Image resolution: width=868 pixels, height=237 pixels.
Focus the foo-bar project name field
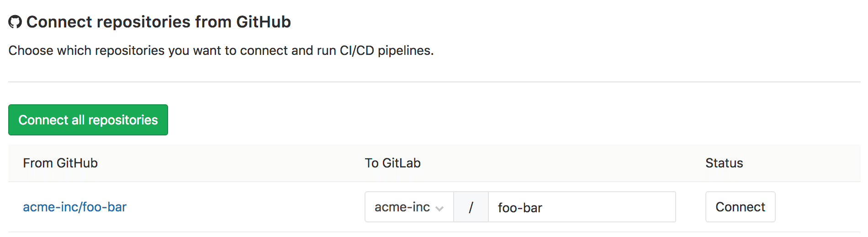click(x=582, y=207)
